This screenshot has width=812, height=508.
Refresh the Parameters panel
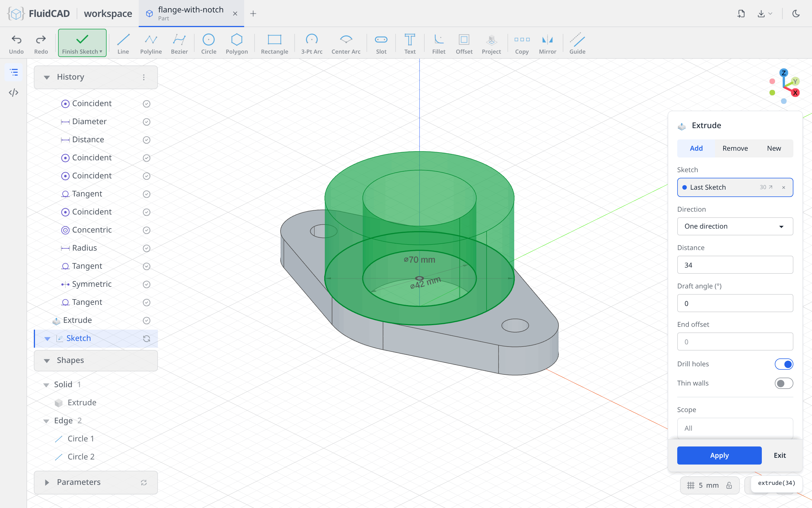coord(144,483)
